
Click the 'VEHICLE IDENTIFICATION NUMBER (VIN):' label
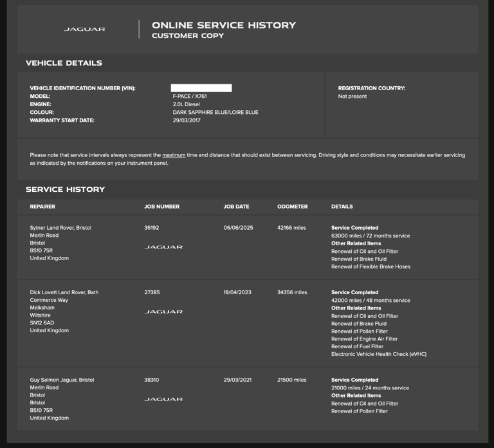click(82, 88)
